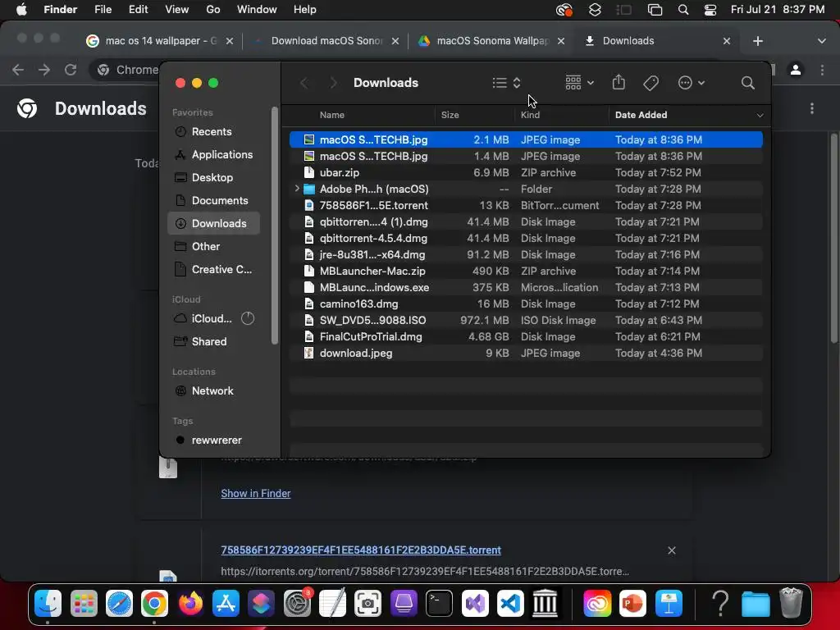840x630 pixels.
Task: Change the list view style selector
Action: [506, 83]
